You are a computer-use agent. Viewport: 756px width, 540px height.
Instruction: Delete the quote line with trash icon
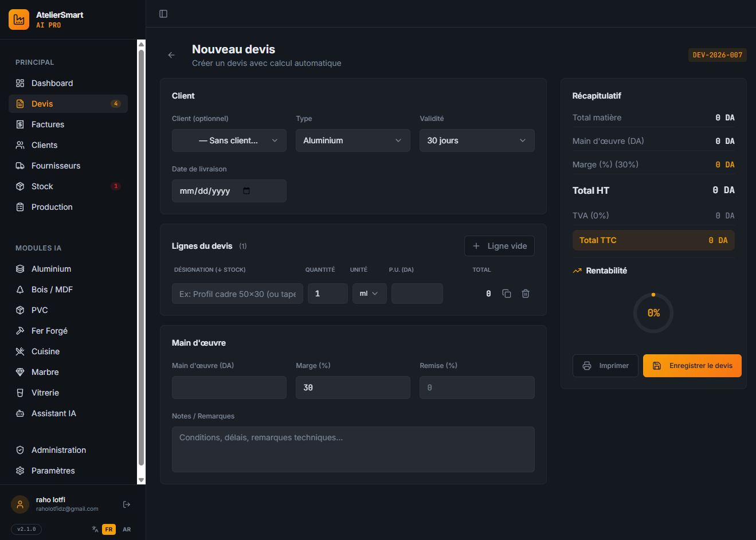point(526,294)
